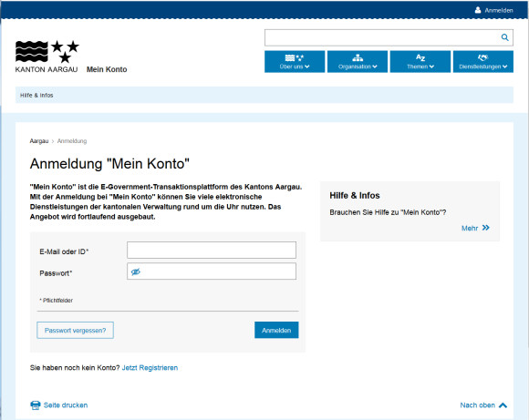Focus the E-Mail oder ID field

click(x=212, y=251)
